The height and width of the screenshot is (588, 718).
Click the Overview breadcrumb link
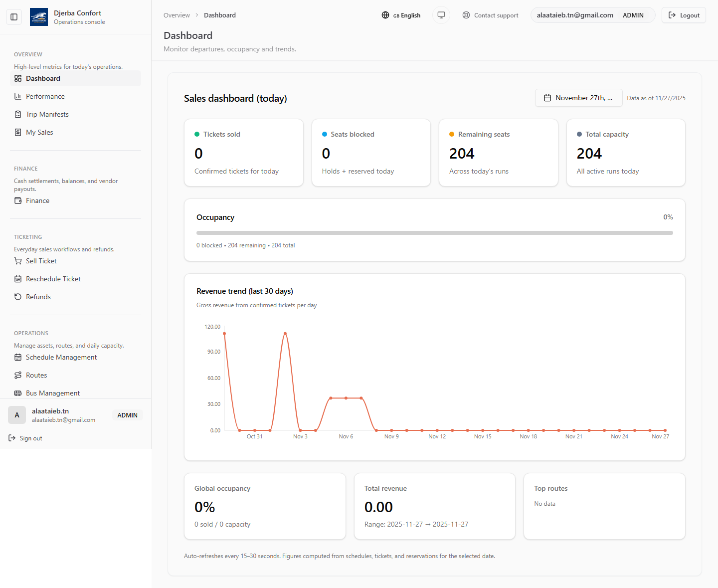point(177,15)
